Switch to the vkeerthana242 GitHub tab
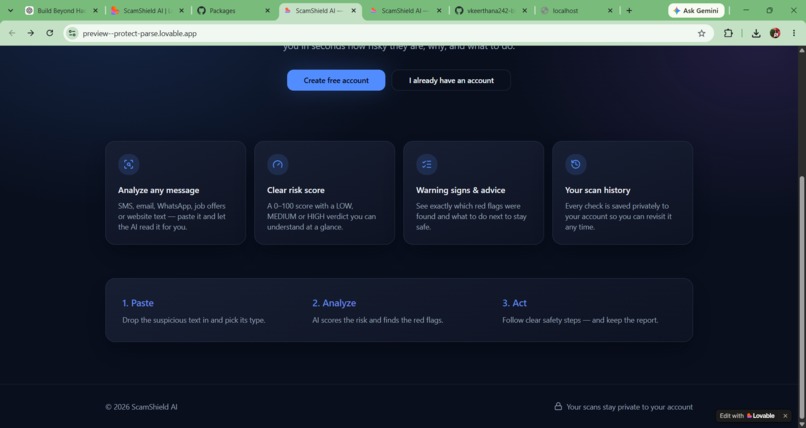806x428 pixels. coord(490,10)
